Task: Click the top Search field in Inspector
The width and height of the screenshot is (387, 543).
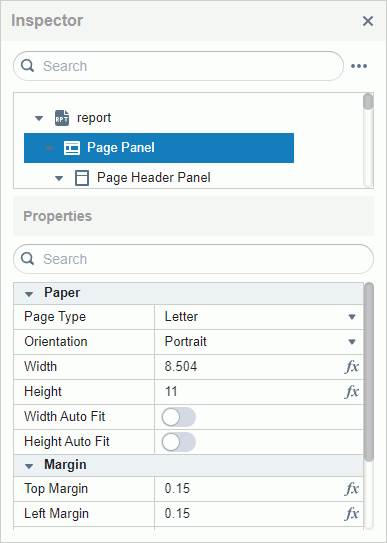Action: 178,66
